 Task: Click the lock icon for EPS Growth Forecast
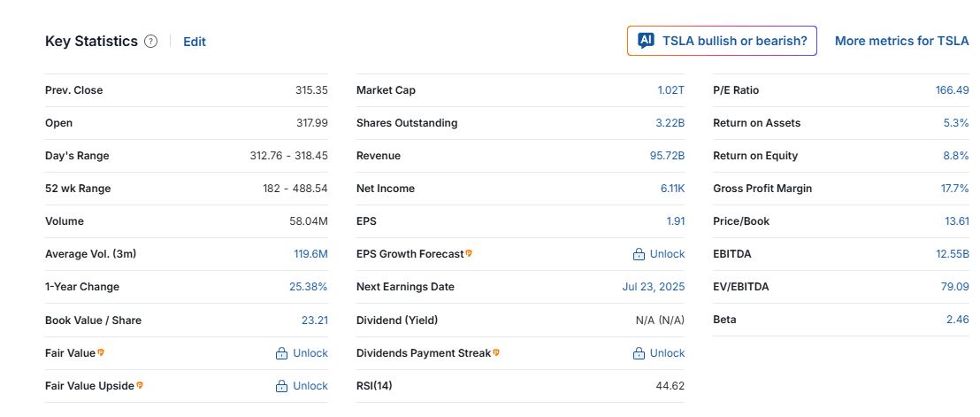coord(639,254)
